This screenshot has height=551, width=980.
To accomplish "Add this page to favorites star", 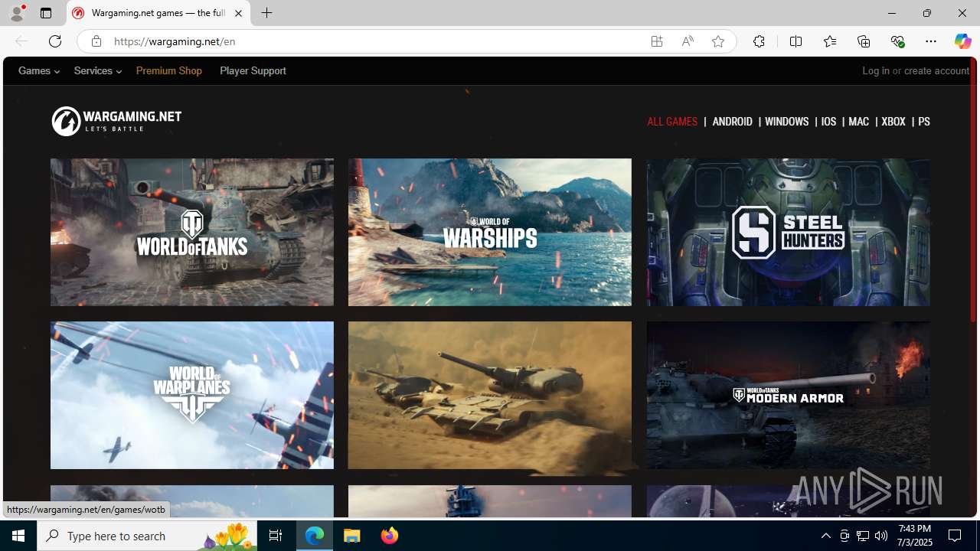I will click(718, 41).
